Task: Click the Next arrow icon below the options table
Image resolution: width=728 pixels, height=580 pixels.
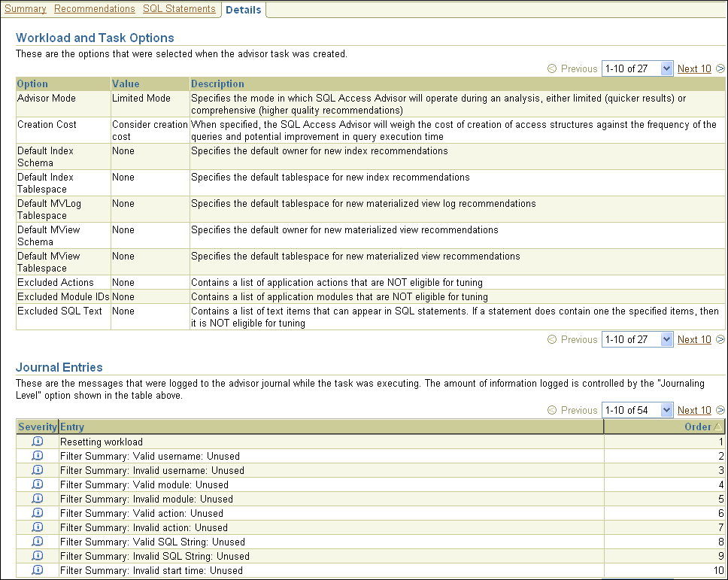Action: point(720,339)
